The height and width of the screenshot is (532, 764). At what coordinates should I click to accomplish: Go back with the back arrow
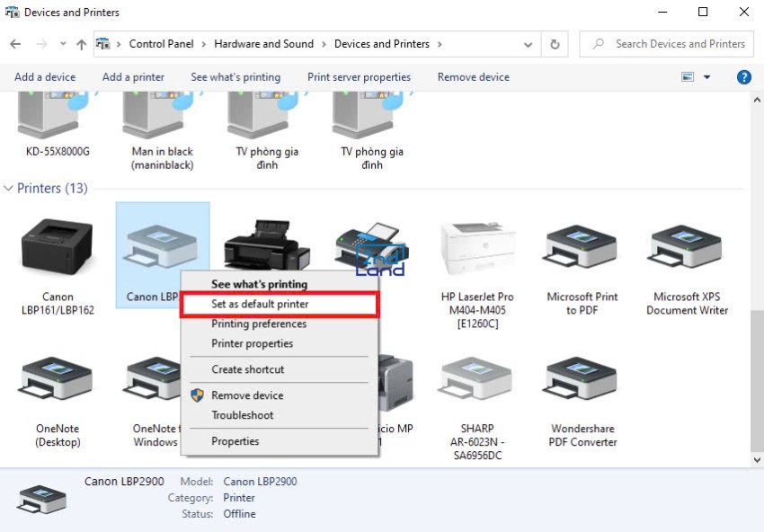15,44
